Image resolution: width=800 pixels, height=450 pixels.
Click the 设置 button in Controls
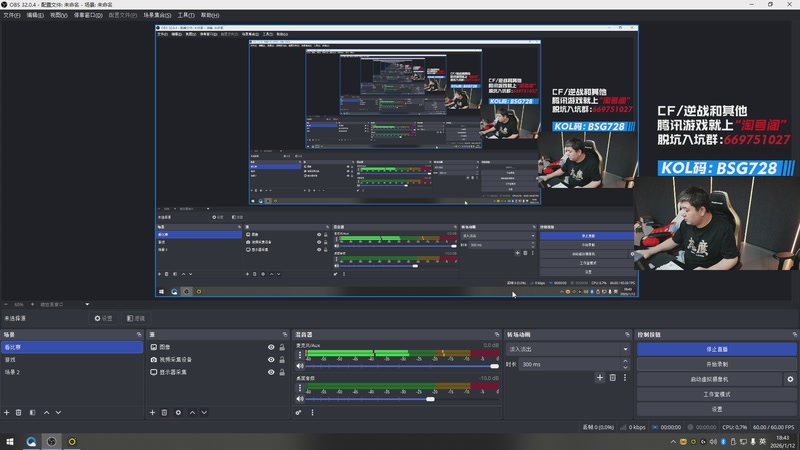click(716, 409)
